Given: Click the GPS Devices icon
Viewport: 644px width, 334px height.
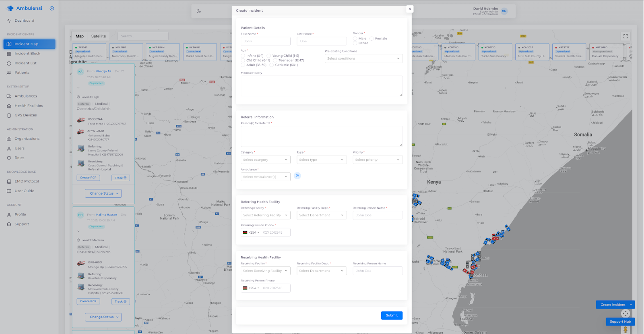Looking at the screenshot, I should [x=9, y=115].
